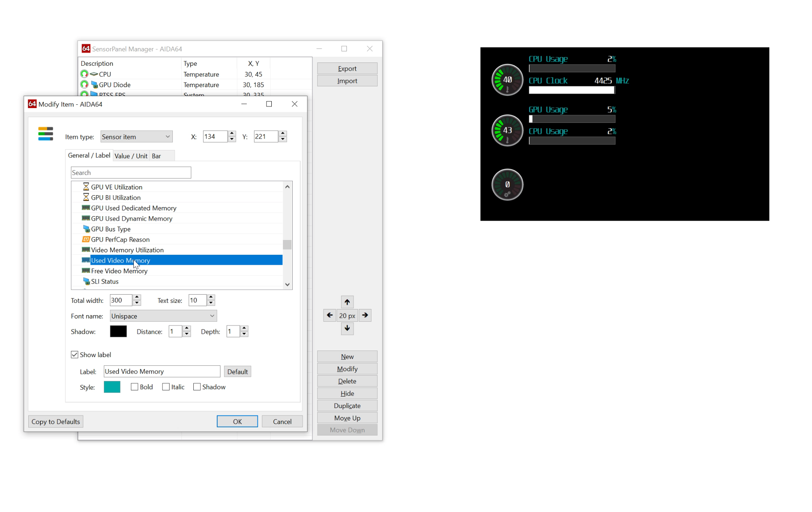Click the OK button

237,422
